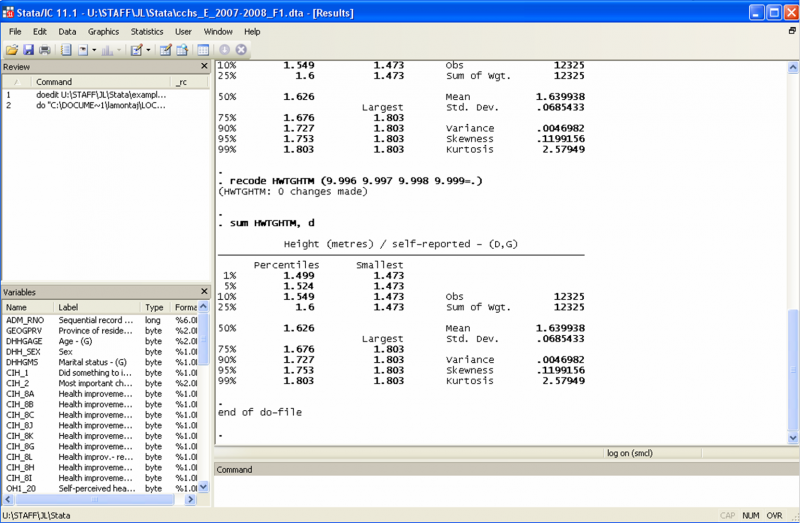Launch the Data Editor icon

coord(165,49)
